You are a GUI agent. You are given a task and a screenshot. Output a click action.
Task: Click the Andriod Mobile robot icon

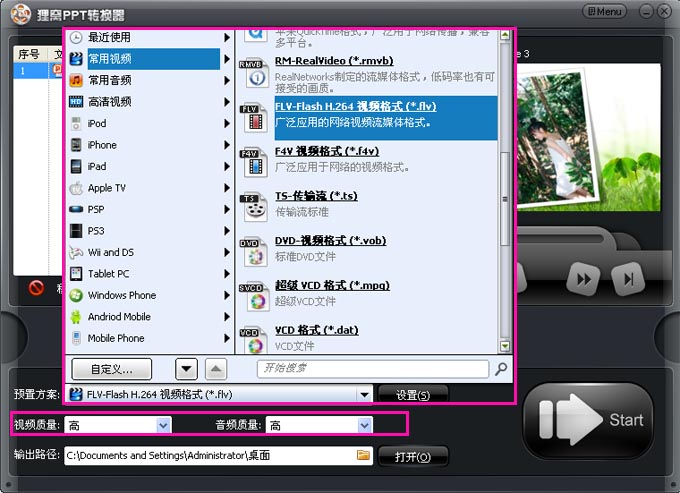click(x=76, y=317)
